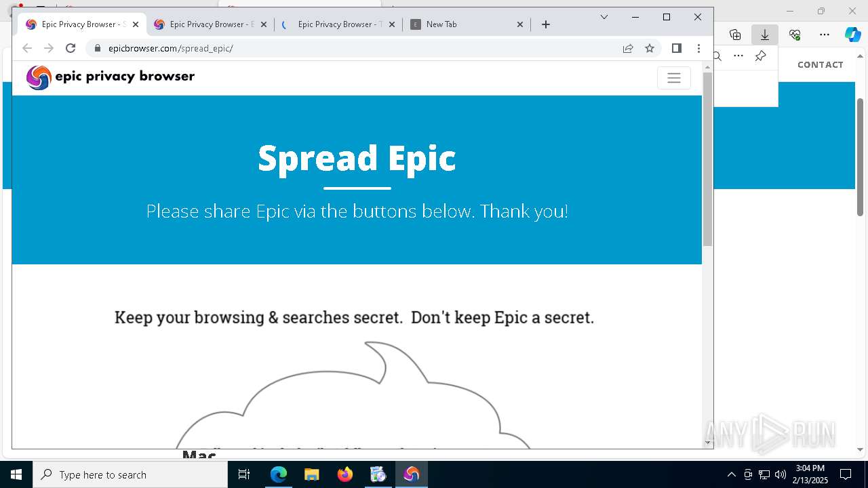Go back to the previous page

(27, 48)
